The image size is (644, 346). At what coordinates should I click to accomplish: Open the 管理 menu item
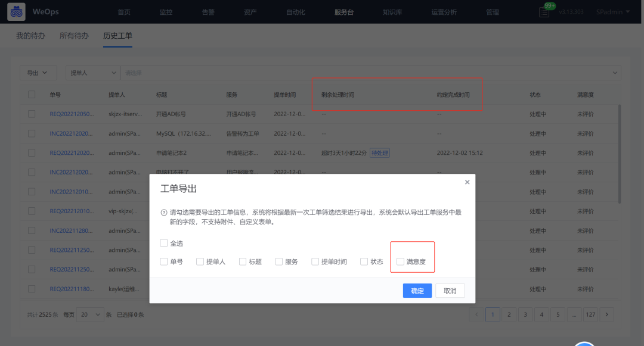click(493, 13)
